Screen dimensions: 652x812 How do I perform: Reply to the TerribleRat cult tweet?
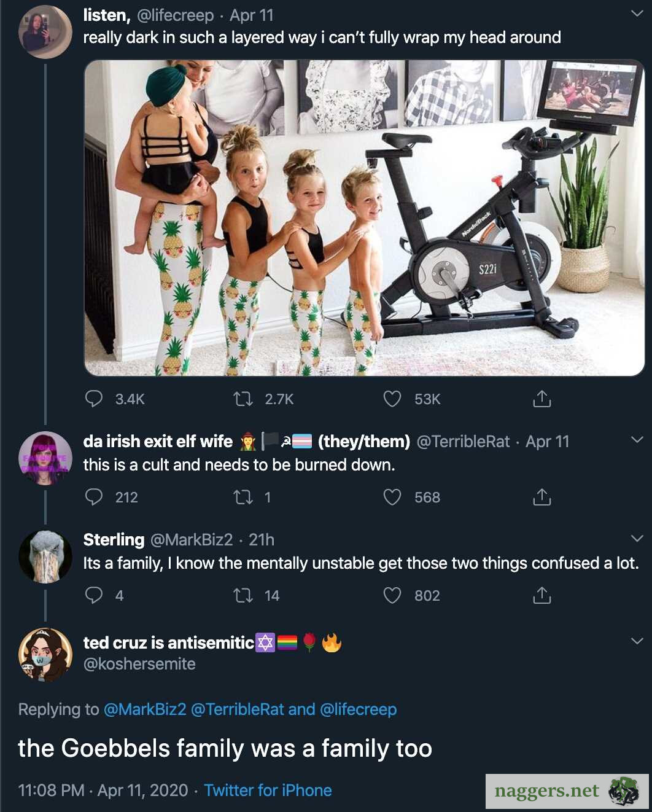pos(94,497)
